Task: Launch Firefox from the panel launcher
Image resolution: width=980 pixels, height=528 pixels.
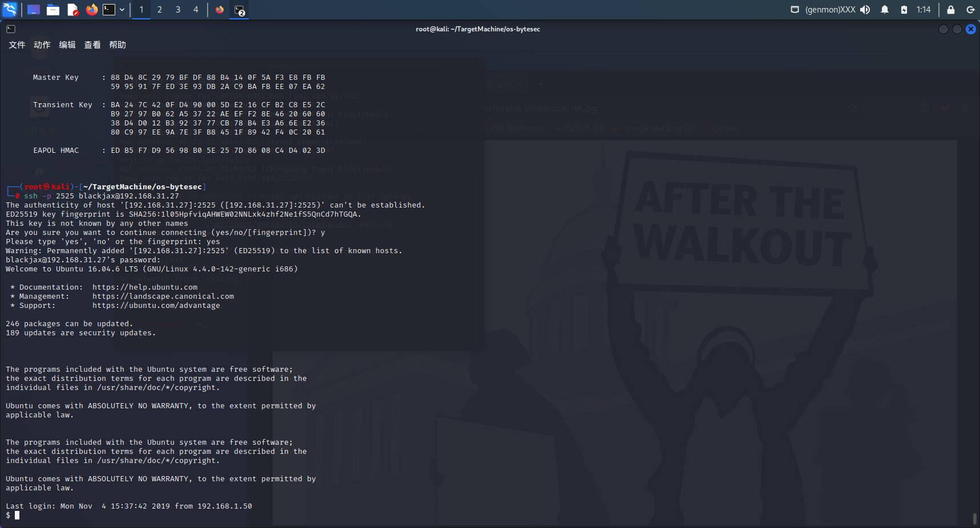Action: [x=91, y=10]
